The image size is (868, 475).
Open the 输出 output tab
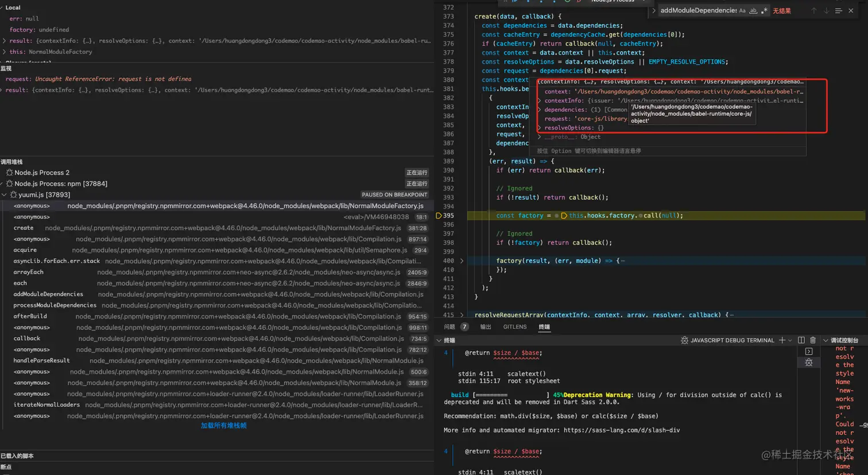(486, 327)
